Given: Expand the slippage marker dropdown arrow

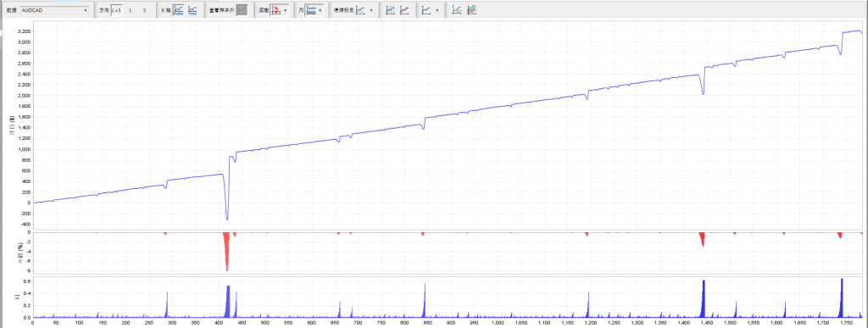Looking at the screenshot, I should point(371,10).
